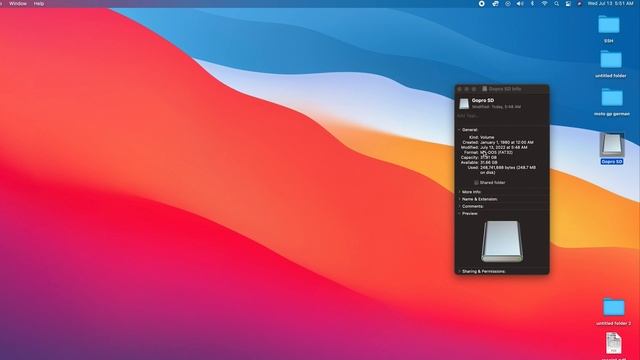Click the menu bar icon left of volume
Screen dimensions: 640x360
tap(508, 4)
